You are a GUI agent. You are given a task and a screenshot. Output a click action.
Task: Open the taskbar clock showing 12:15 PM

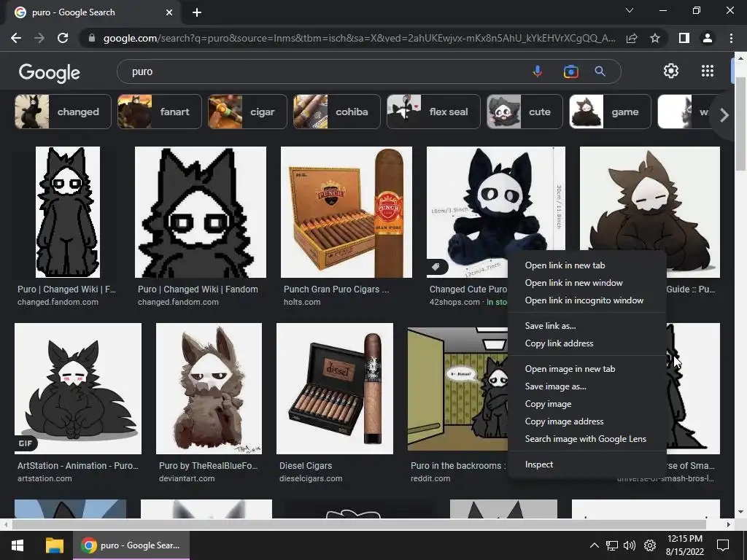click(684, 545)
